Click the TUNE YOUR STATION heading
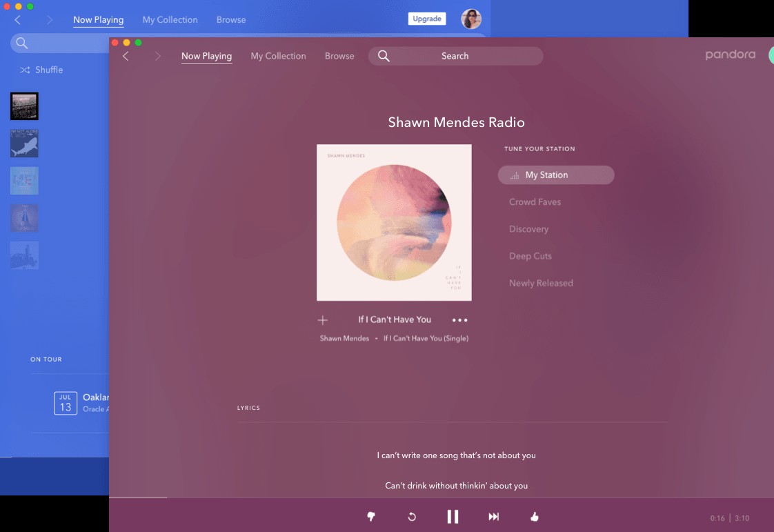Image resolution: width=774 pixels, height=532 pixels. (x=539, y=148)
